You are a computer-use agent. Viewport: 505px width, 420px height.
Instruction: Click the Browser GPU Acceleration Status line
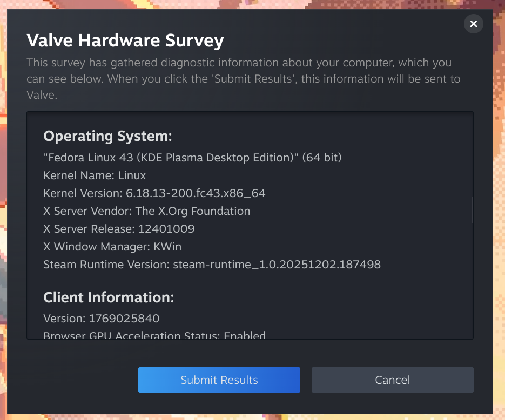[x=154, y=335]
